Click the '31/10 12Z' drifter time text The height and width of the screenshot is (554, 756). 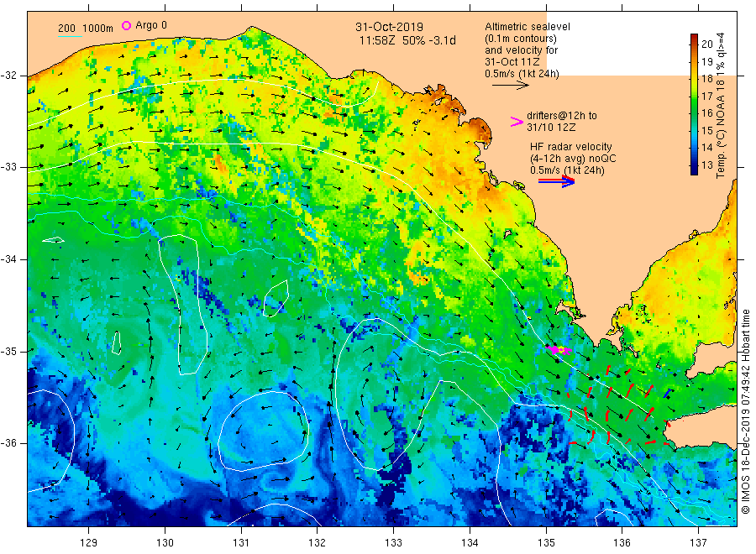pos(551,128)
